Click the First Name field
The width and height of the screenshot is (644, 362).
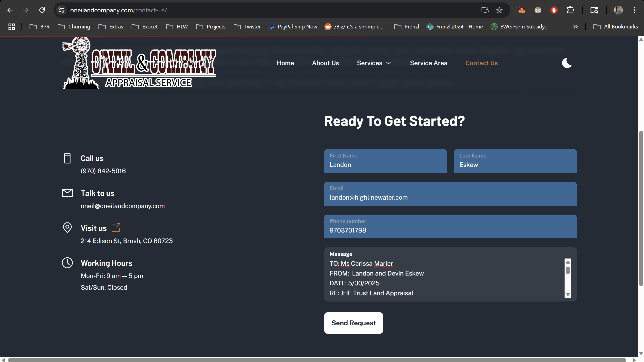point(385,161)
